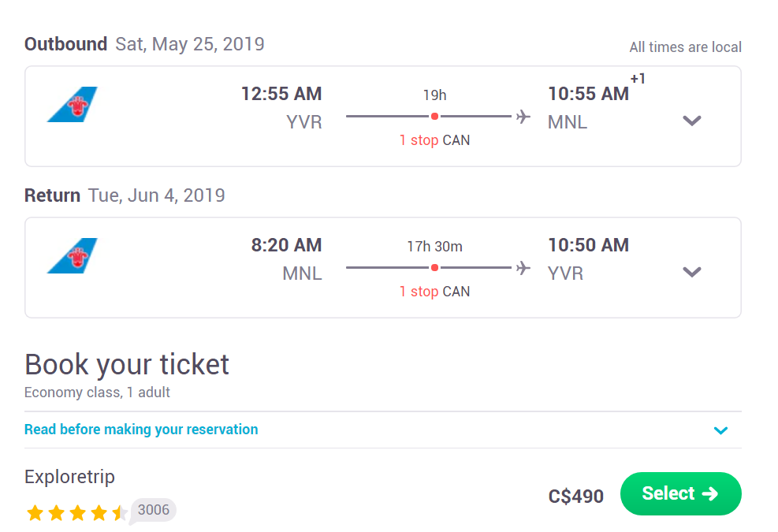Click the outbound stopover red dot
The width and height of the screenshot is (778, 532).
click(434, 116)
